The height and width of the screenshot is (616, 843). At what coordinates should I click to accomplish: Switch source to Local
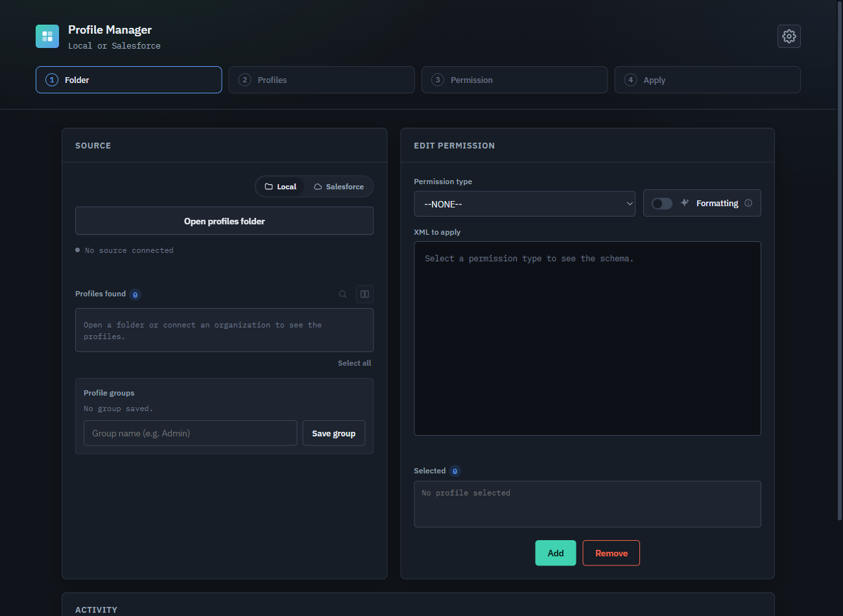point(280,187)
